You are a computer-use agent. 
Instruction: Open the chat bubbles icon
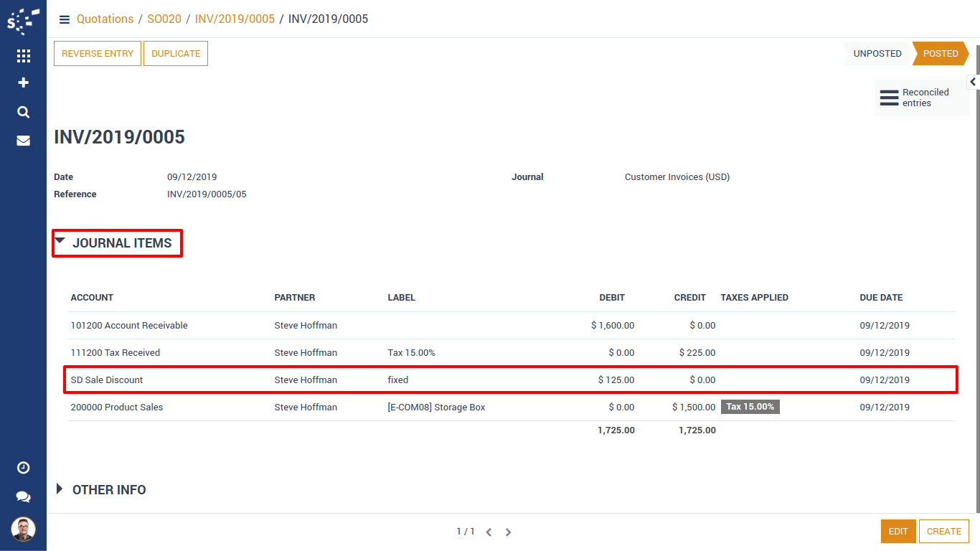point(23,496)
